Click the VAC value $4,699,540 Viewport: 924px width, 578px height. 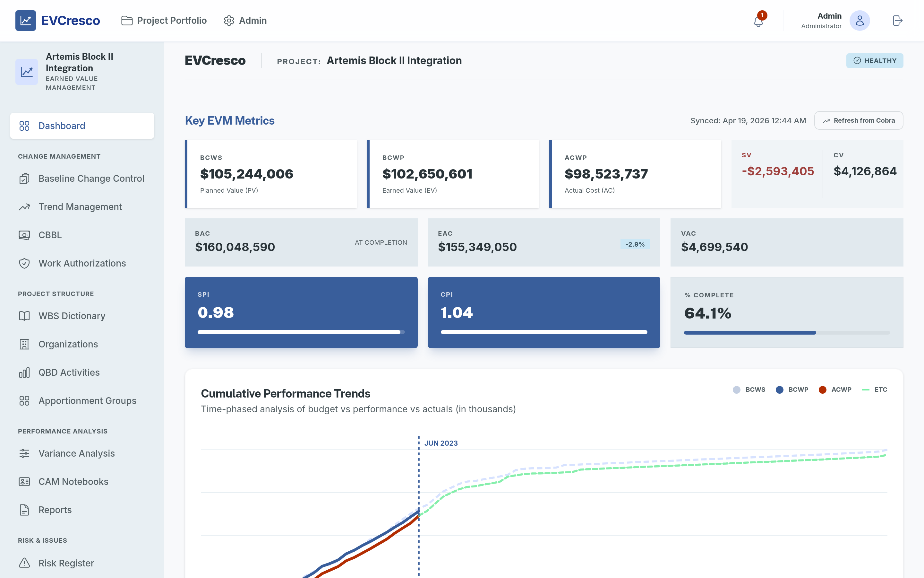pyautogui.click(x=714, y=247)
